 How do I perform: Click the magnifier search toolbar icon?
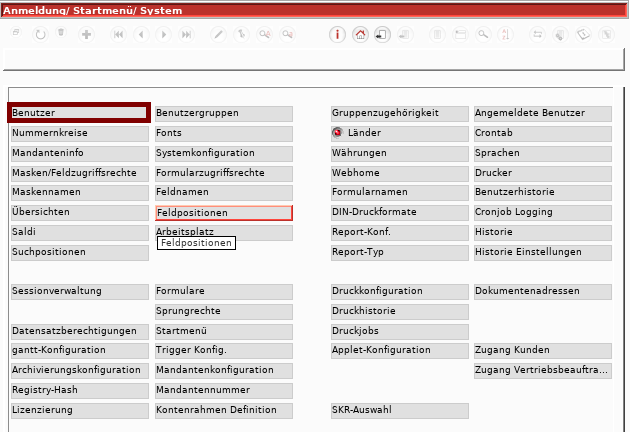point(483,35)
